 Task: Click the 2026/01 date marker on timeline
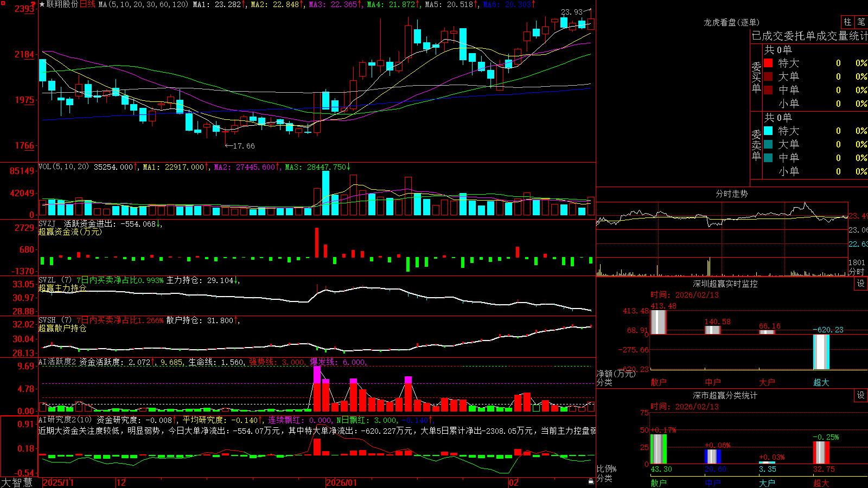click(x=341, y=482)
